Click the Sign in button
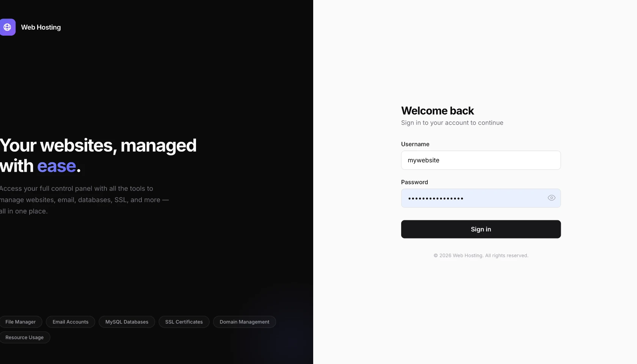Screen dimensions: 637x364 pyautogui.click(x=481, y=229)
